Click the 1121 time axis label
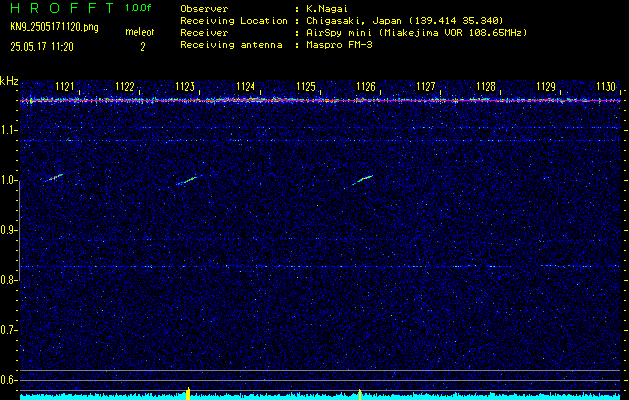The height and width of the screenshot is (400, 629). click(65, 86)
